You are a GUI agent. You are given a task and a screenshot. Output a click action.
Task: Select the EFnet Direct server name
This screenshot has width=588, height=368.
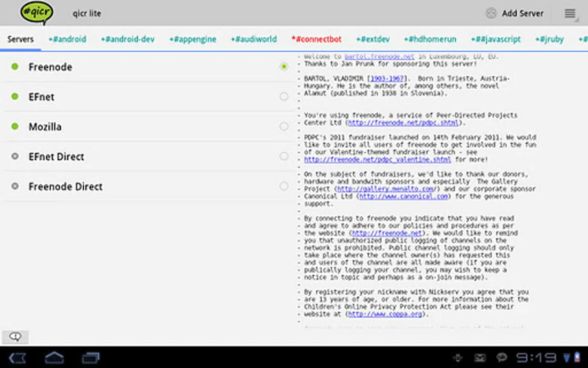(x=56, y=157)
